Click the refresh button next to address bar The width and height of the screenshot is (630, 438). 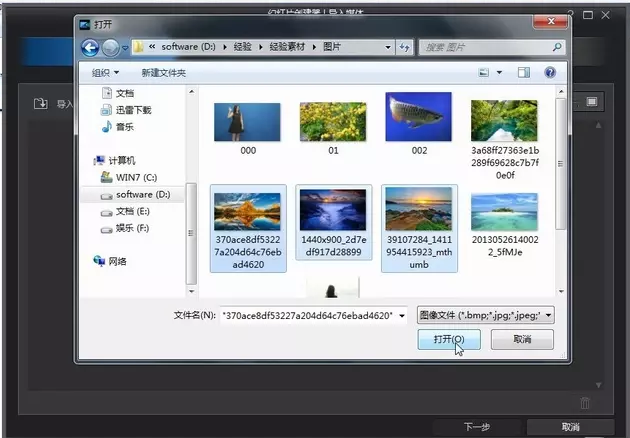coord(404,47)
